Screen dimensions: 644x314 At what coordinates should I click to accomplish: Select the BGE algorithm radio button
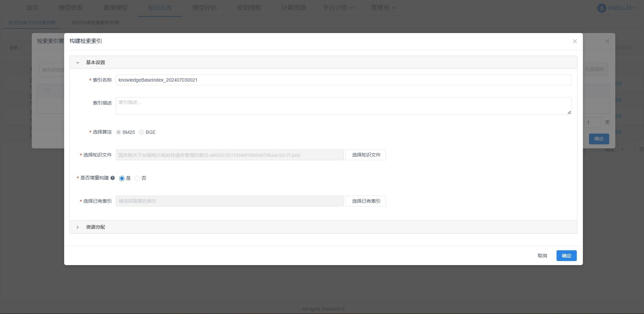pyautogui.click(x=141, y=132)
